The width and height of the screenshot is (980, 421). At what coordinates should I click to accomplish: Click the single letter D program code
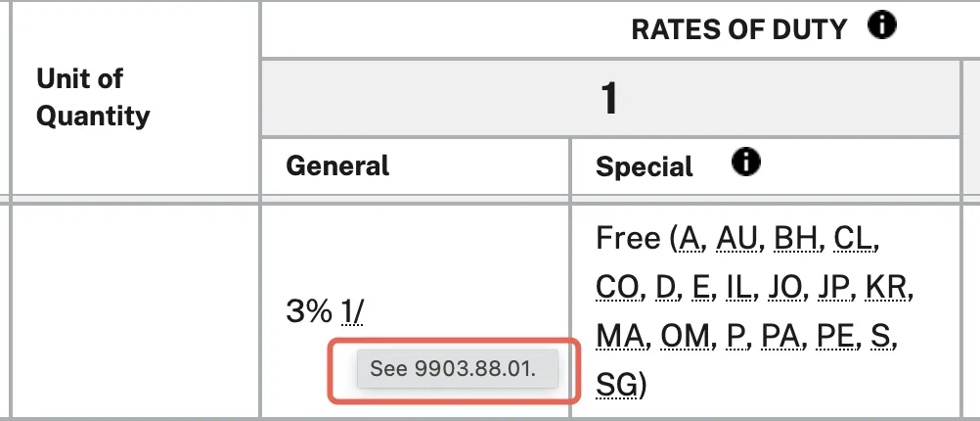tap(666, 287)
